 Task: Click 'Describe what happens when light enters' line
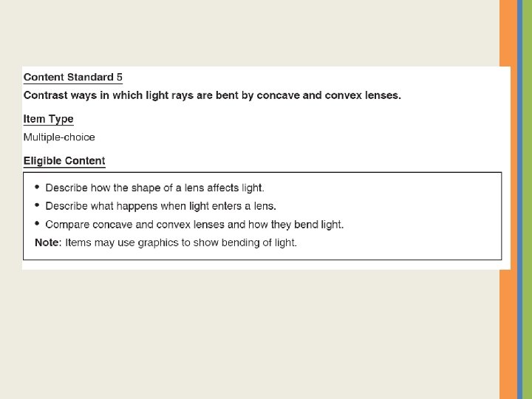point(160,206)
